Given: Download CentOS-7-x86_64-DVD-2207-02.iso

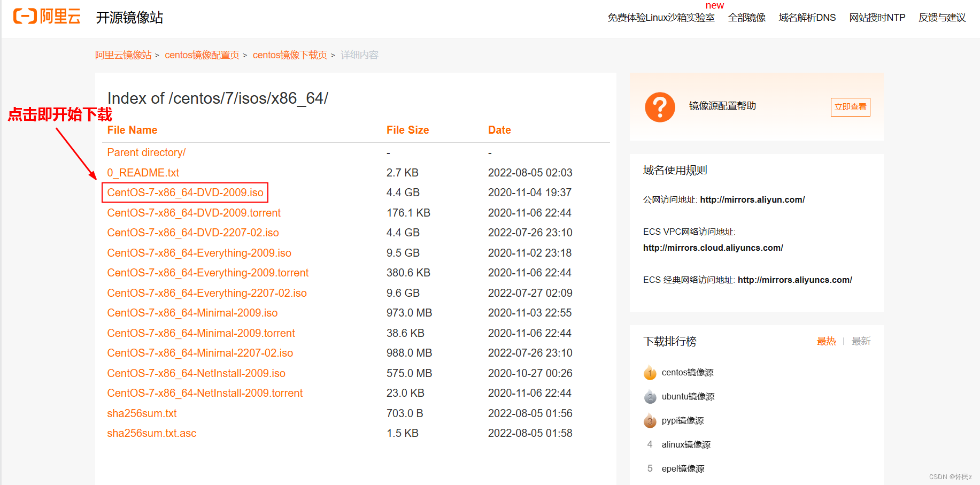Looking at the screenshot, I should (x=193, y=233).
